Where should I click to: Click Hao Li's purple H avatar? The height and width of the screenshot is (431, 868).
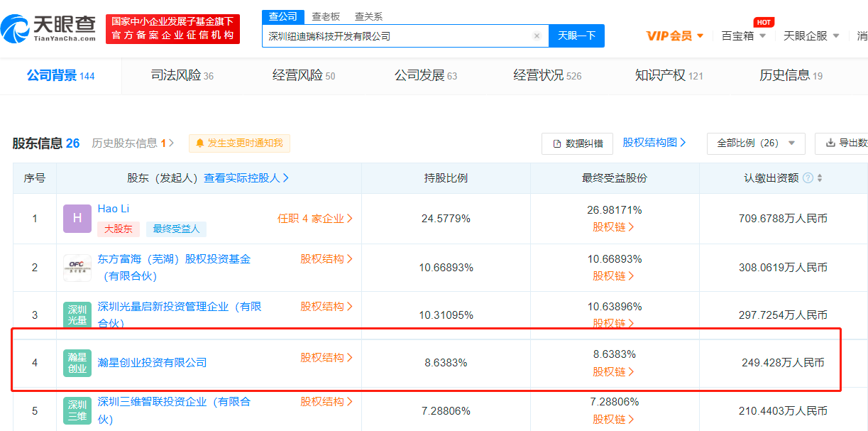pyautogui.click(x=77, y=219)
